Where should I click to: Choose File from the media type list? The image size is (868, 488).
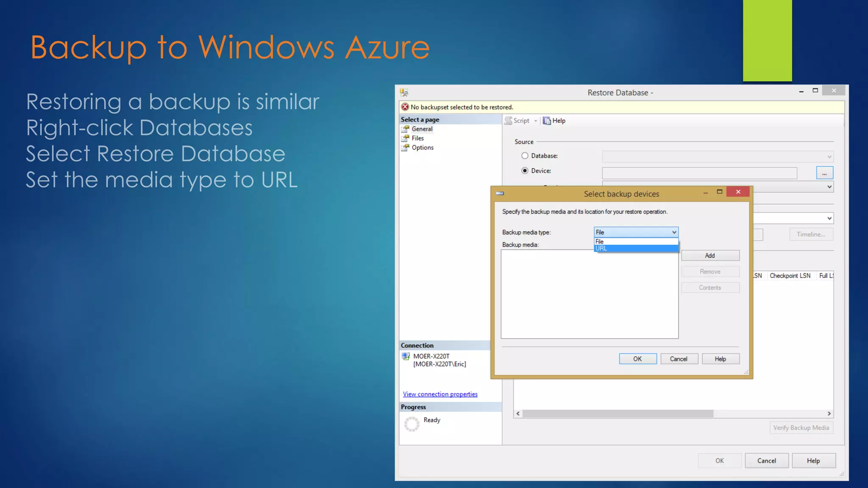tap(636, 241)
